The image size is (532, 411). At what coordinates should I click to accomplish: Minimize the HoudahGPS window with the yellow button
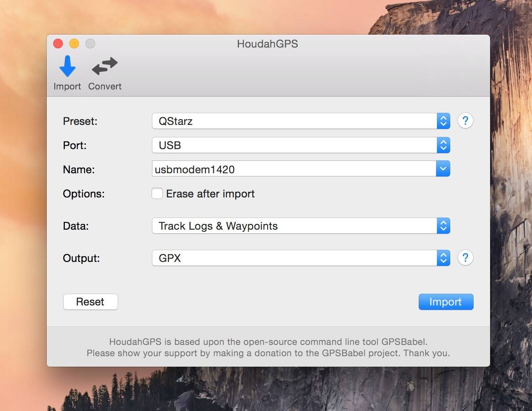(x=74, y=44)
